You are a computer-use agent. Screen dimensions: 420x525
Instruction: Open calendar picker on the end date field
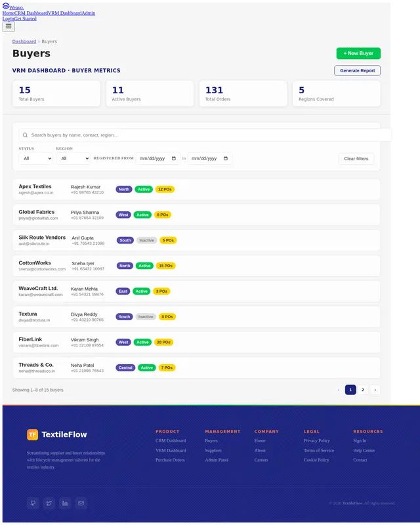(x=225, y=158)
